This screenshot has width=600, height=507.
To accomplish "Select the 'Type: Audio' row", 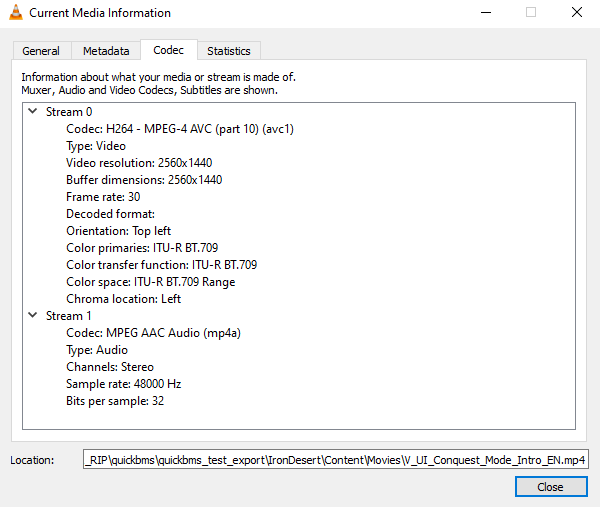I will click(97, 350).
